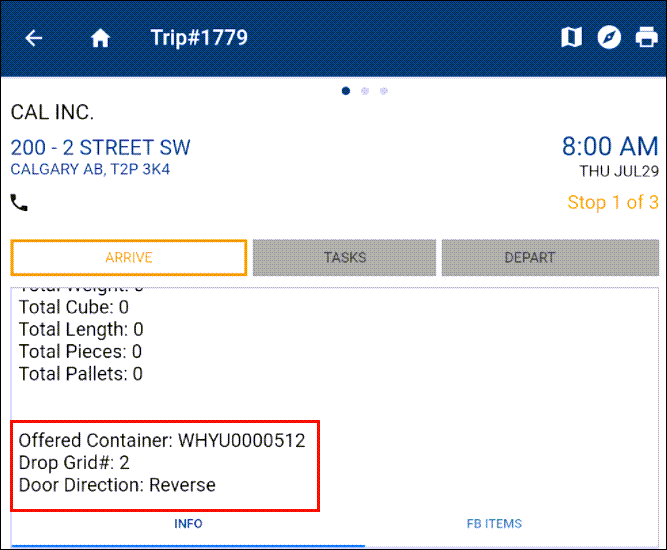Click the Total Length: 0 line
Image resolution: width=667 pixels, height=550 pixels.
(x=81, y=329)
